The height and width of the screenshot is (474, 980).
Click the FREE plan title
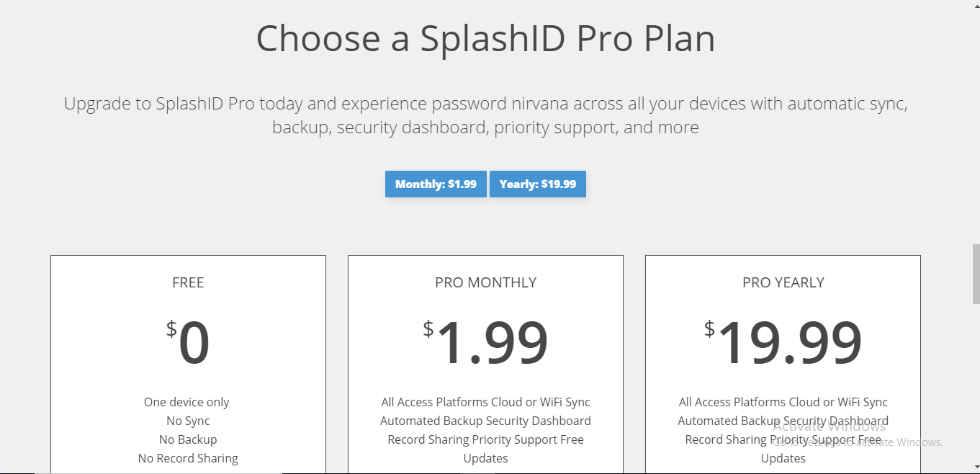[x=188, y=282]
